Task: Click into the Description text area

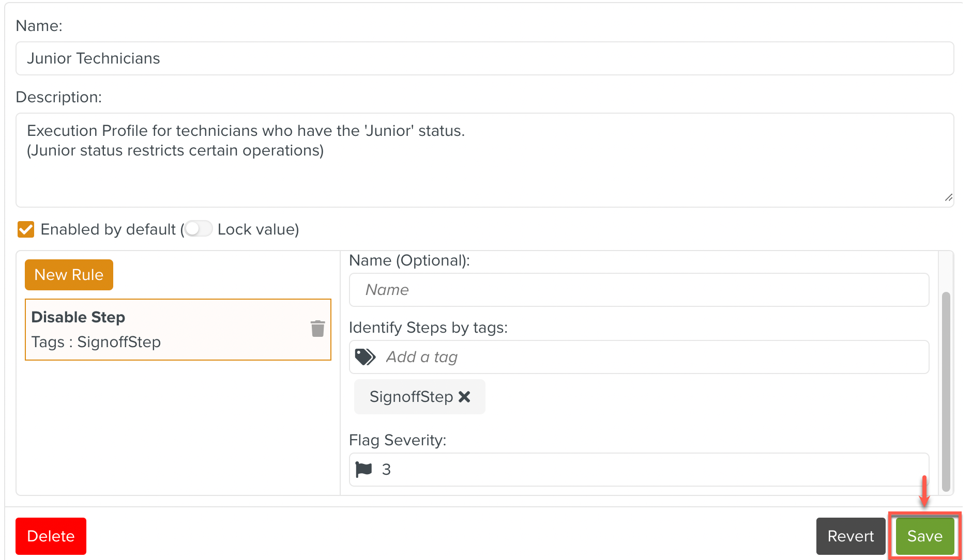Action: [x=484, y=160]
